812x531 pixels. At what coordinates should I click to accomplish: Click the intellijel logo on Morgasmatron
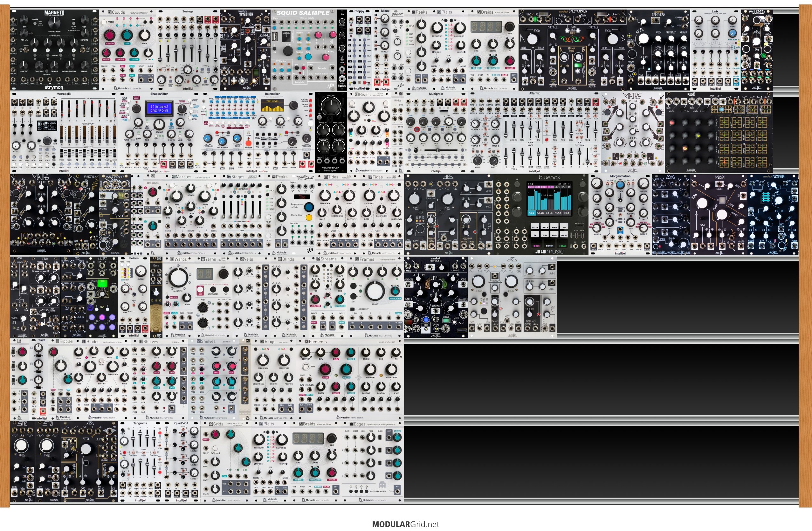[620, 253]
